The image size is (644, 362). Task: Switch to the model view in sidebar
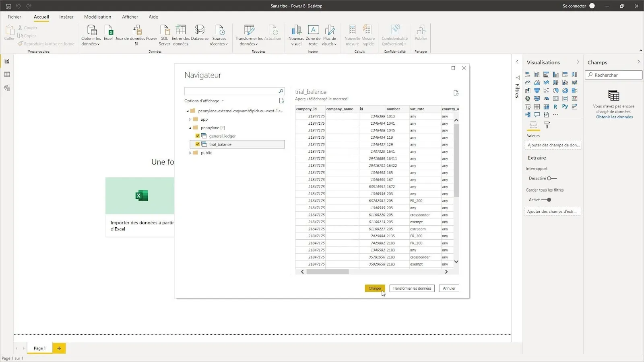click(x=7, y=88)
